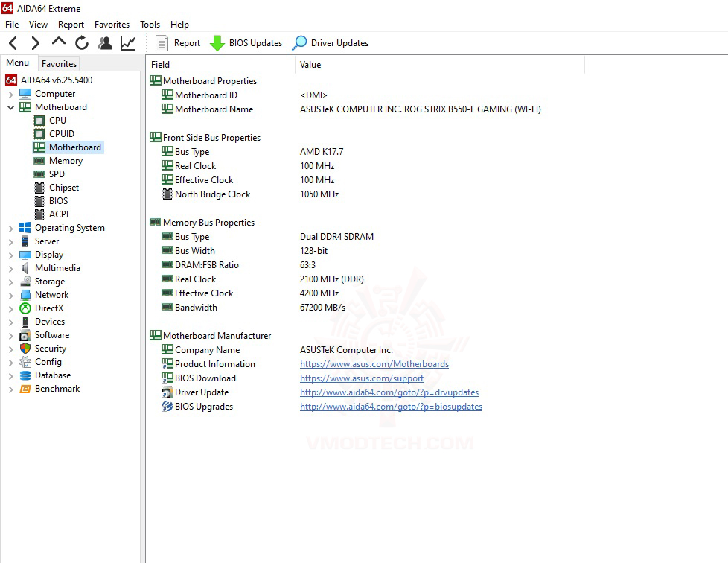Select the Benchmark sidebar category

[x=56, y=388]
